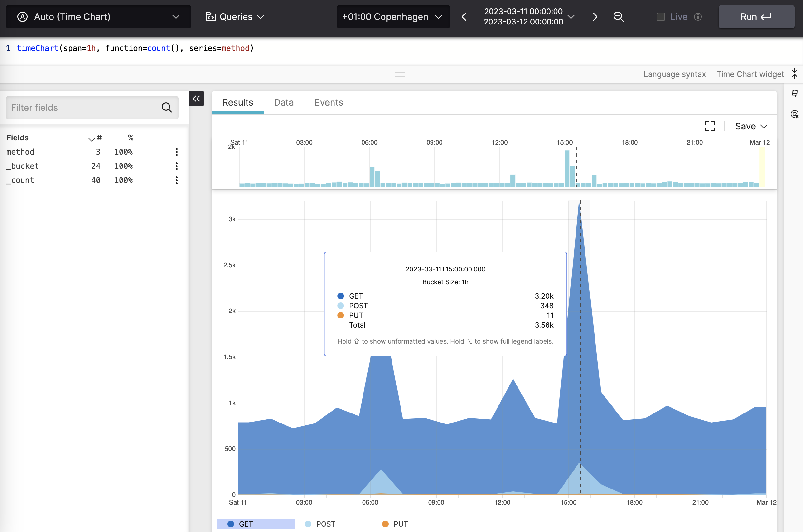Go to next time interval arrow
Image resolution: width=803 pixels, height=532 pixels.
(595, 17)
